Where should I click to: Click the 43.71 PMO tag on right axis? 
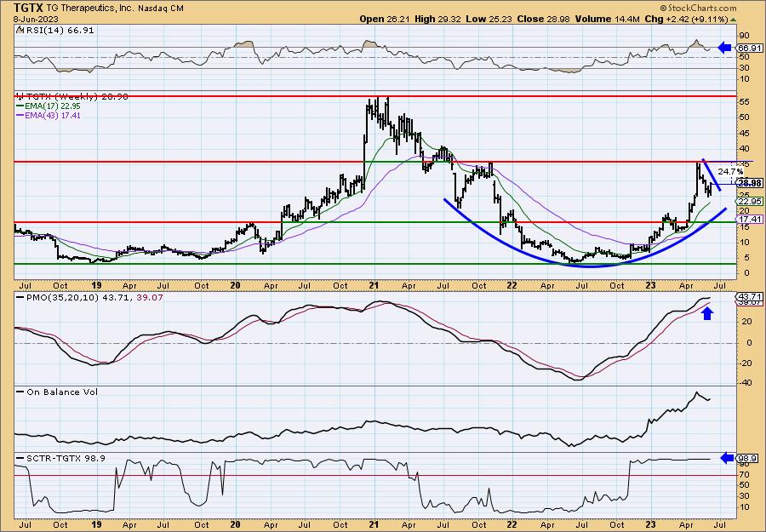pyautogui.click(x=749, y=296)
